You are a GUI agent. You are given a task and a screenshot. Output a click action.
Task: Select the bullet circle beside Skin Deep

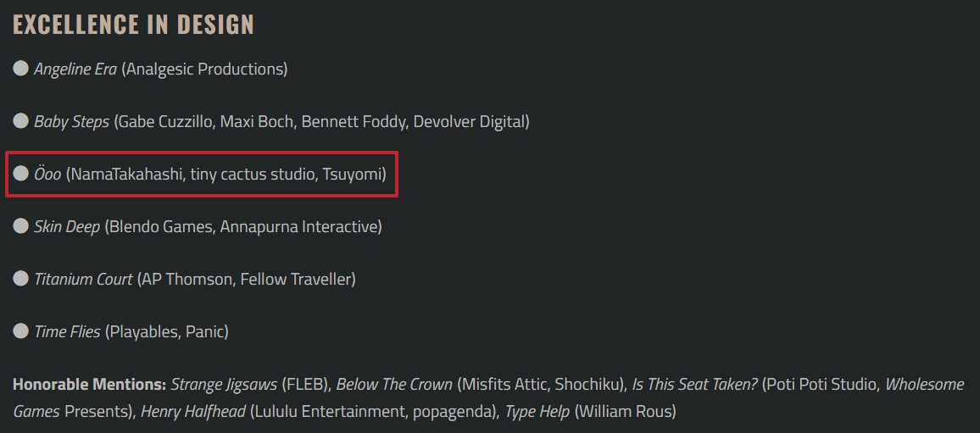21,226
